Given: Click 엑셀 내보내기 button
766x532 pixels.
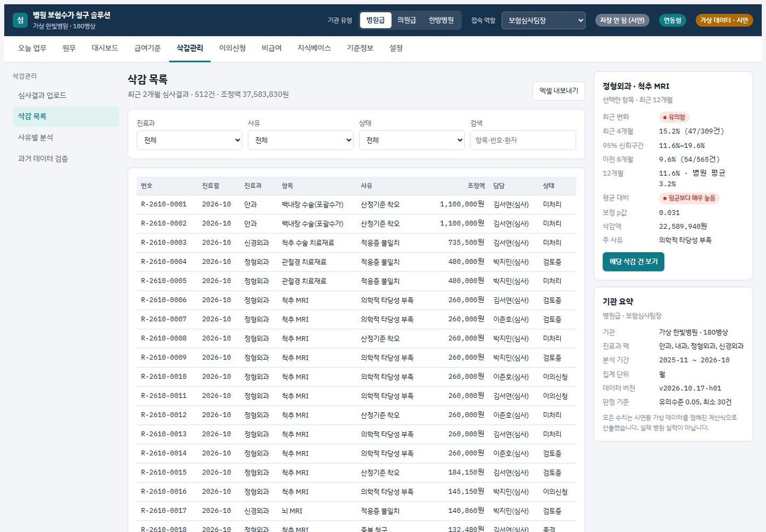Looking at the screenshot, I should coord(559,91).
